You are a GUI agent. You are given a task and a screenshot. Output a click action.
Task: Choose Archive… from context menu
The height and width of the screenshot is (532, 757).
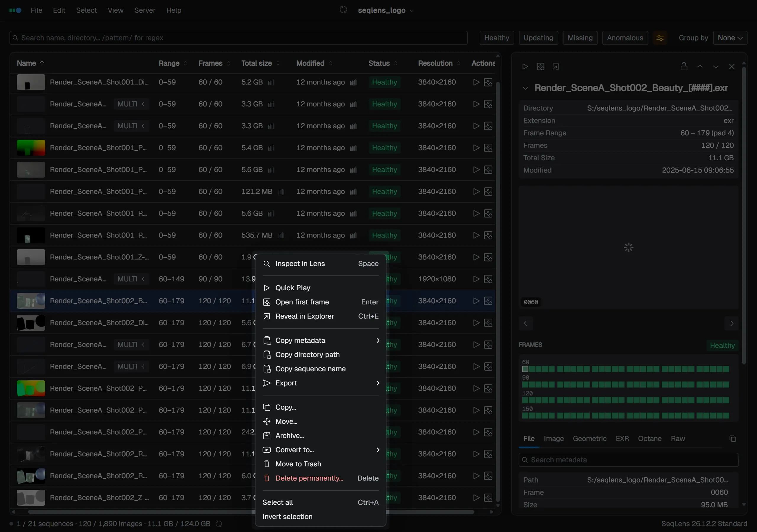[x=321, y=436]
